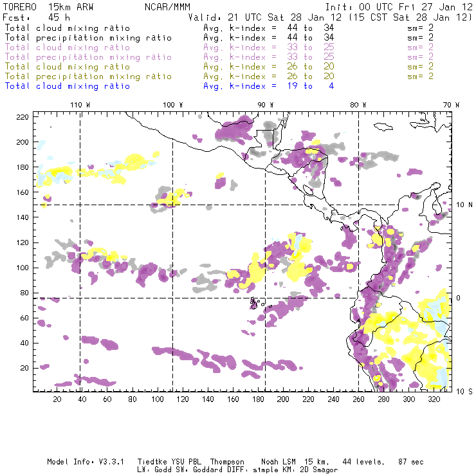
Task: Click black "Total precipitation mixing ratio" legend entry
Action: coord(88,38)
